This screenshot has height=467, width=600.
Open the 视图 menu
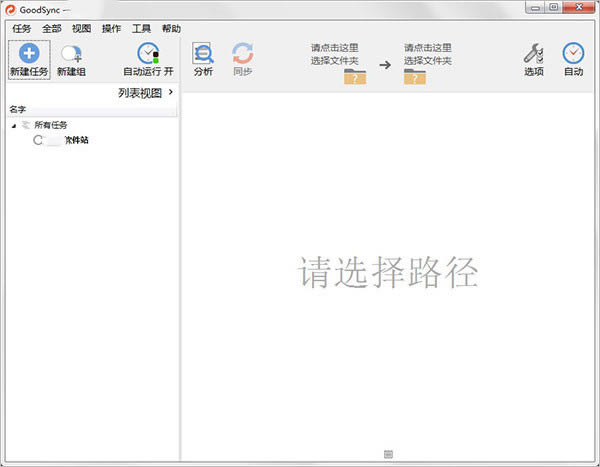pyautogui.click(x=81, y=29)
